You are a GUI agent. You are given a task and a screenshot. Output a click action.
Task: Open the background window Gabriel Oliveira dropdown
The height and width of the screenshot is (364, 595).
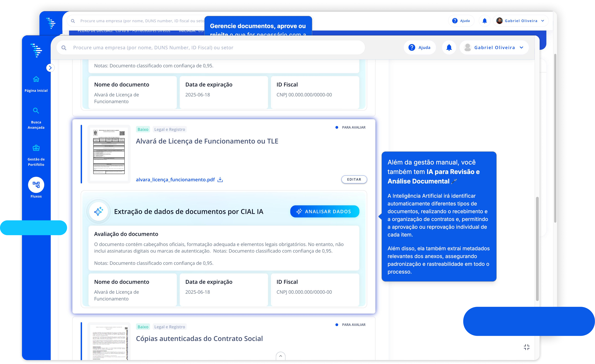521,21
